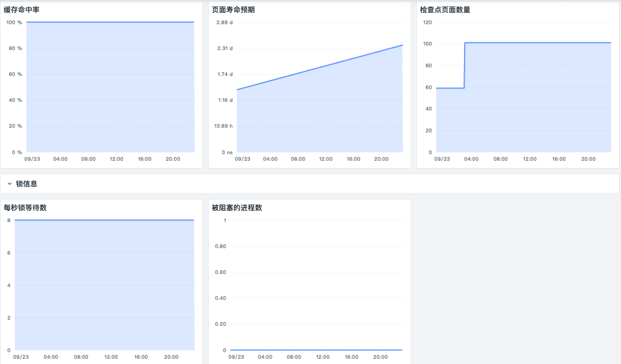Click the 1.74 d axis label
This screenshot has height=364, width=621.
225,74
